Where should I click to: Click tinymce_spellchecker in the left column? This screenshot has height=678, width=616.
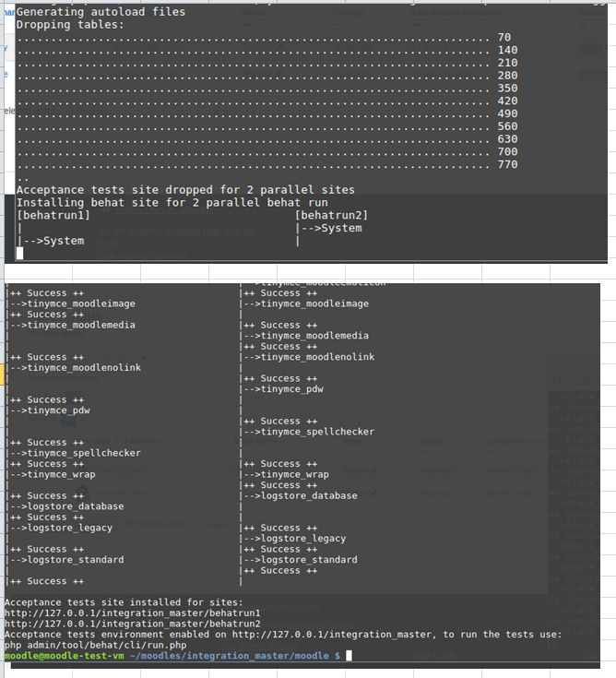(84, 453)
